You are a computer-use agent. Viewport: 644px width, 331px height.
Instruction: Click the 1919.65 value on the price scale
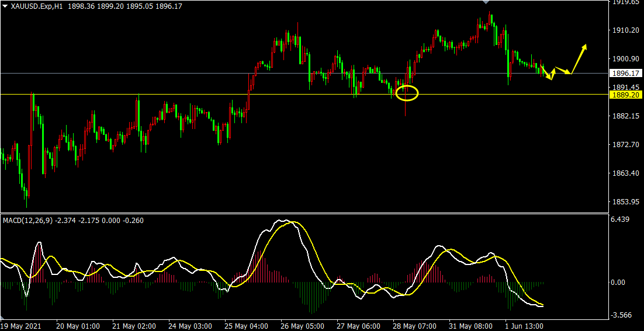(x=624, y=3)
